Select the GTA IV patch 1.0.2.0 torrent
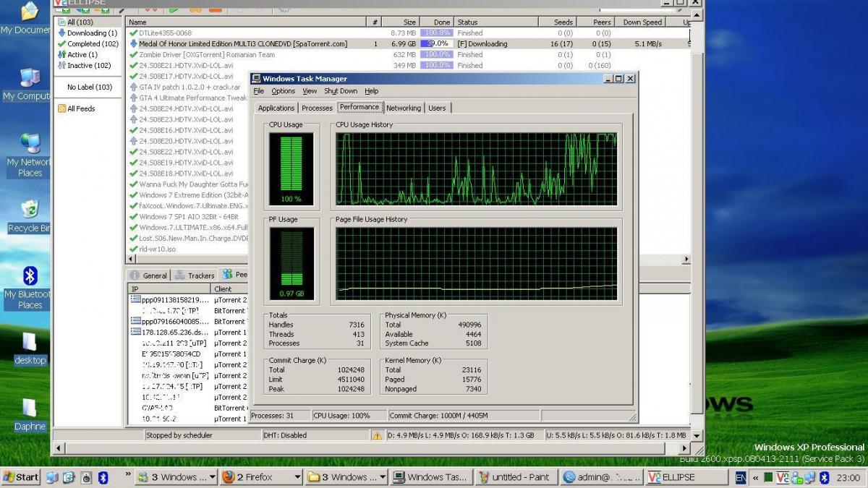 (190, 87)
